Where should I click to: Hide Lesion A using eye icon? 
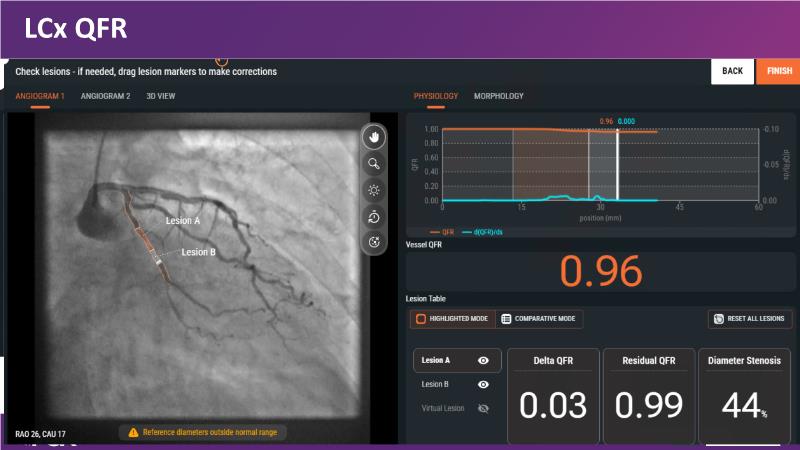pos(483,360)
